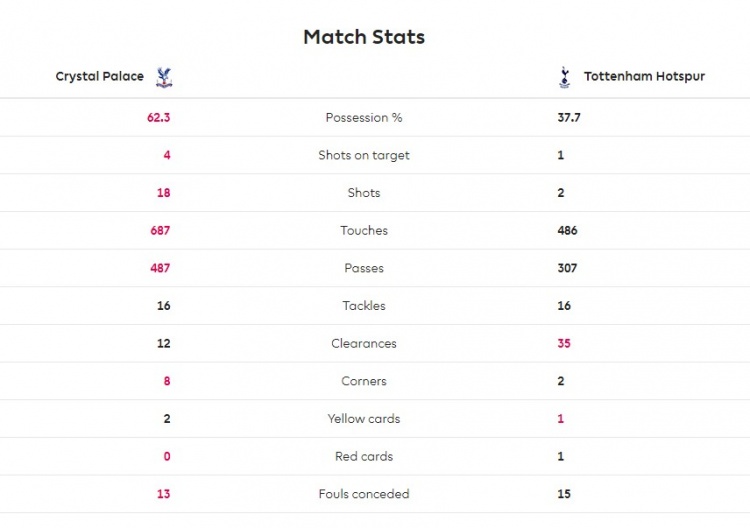Click Crystal Palace's 62.3 possession value

point(158,118)
